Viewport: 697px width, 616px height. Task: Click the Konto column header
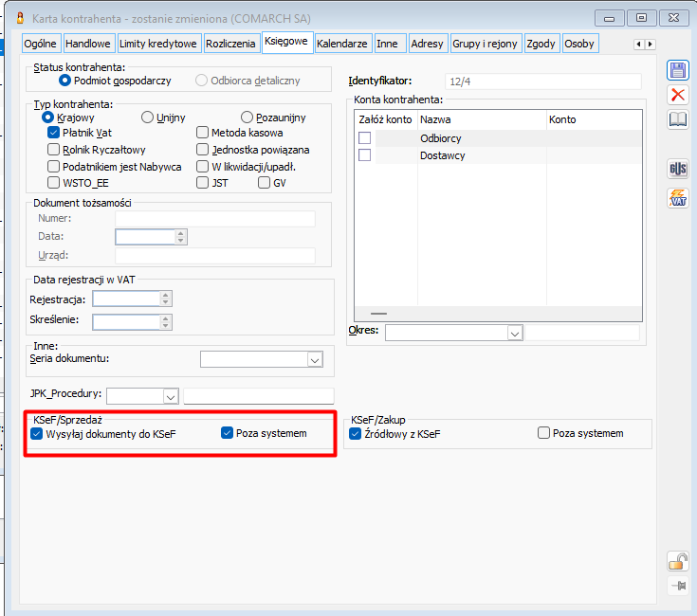[595, 119]
